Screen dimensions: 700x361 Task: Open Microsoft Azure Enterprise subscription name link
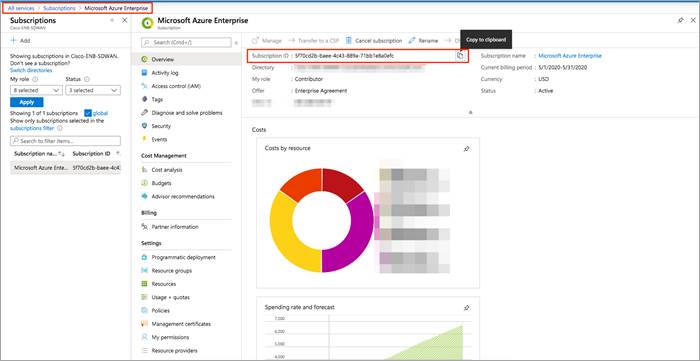[x=570, y=56]
